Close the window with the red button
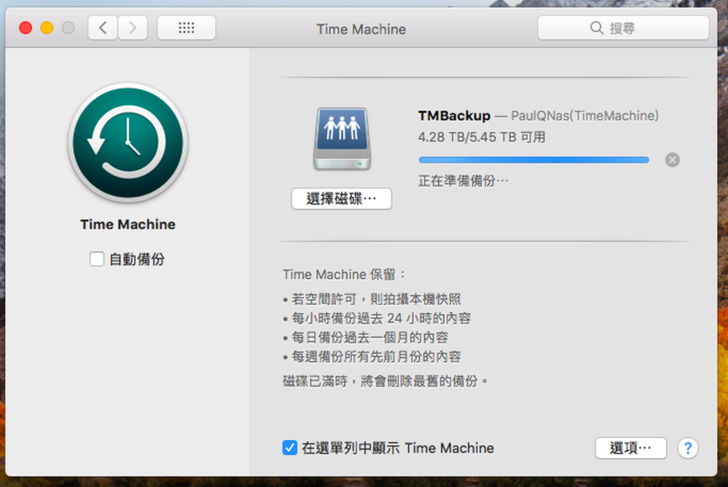Viewport: 728px width, 487px height. (x=26, y=28)
